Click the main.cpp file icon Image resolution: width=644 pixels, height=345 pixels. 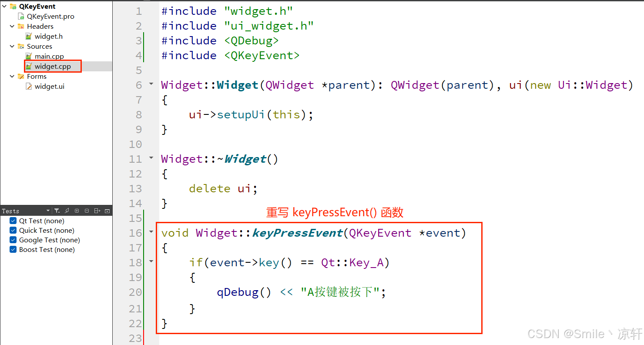coord(29,57)
